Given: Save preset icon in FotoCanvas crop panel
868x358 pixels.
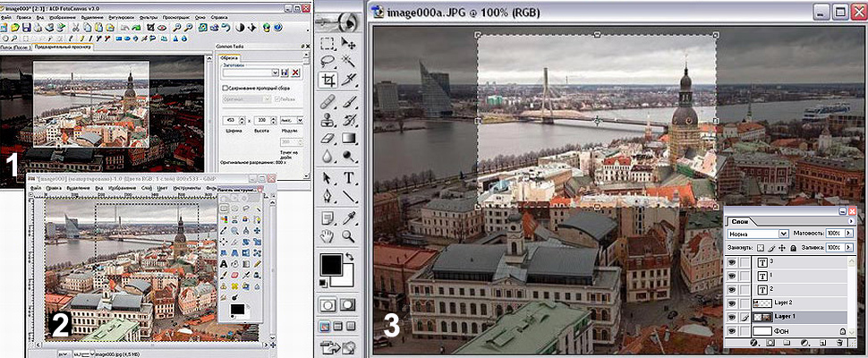Looking at the screenshot, I should [284, 72].
